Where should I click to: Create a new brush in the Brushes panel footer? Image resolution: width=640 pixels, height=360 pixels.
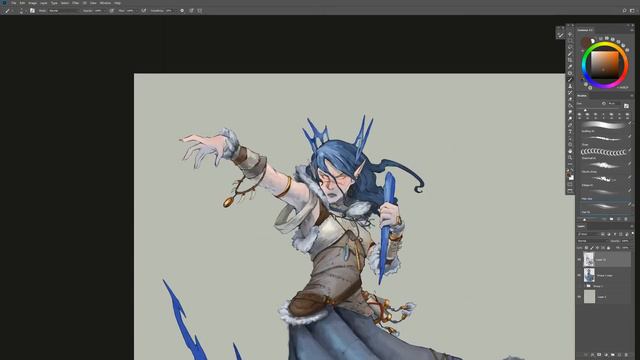tap(619, 219)
